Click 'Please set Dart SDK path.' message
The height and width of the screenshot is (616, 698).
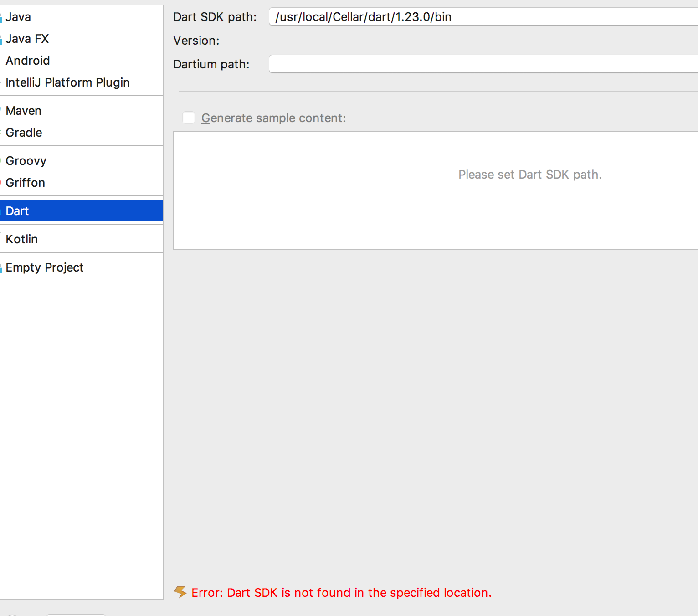tap(530, 175)
